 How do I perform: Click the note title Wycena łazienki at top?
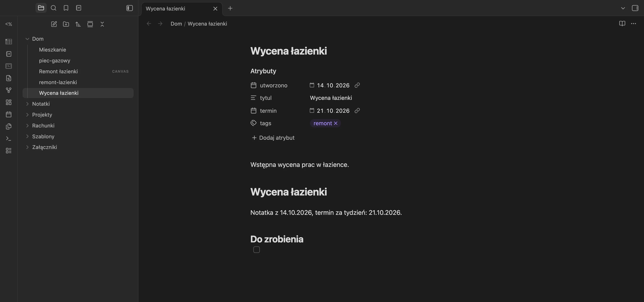pyautogui.click(x=289, y=51)
